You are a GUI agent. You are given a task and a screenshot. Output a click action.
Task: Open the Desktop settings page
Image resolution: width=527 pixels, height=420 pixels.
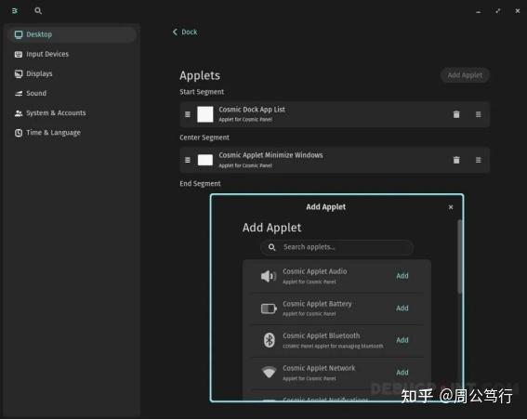coord(72,34)
